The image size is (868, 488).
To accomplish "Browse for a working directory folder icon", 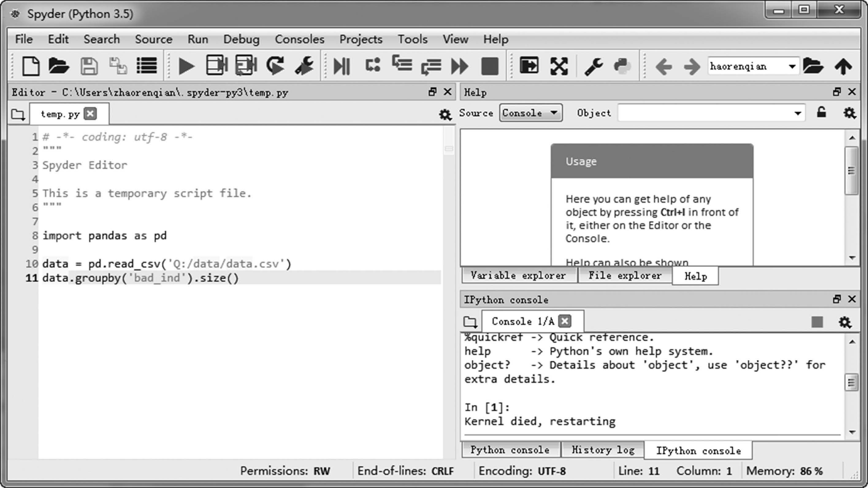I will pos(813,66).
